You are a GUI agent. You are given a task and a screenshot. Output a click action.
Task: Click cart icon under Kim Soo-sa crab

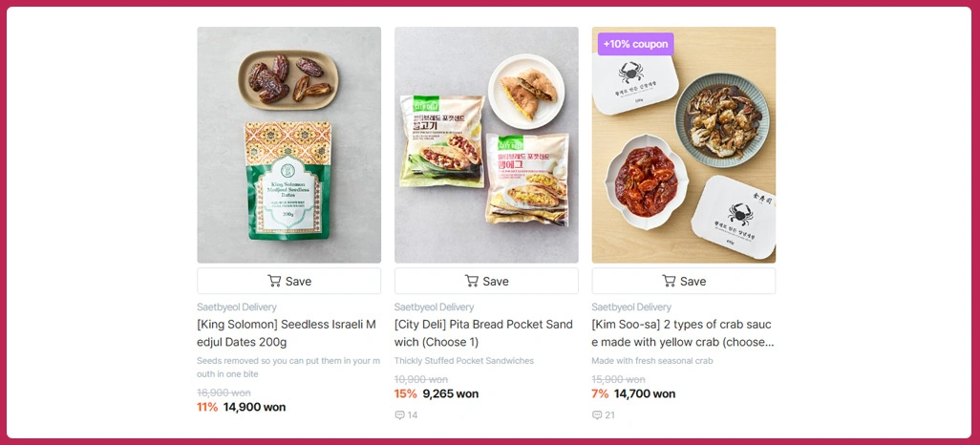click(x=669, y=281)
